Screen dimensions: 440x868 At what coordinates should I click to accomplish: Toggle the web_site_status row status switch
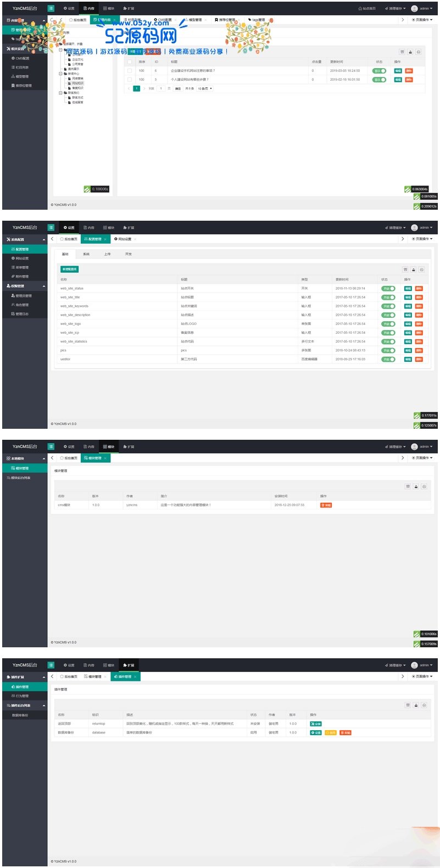[x=388, y=288]
